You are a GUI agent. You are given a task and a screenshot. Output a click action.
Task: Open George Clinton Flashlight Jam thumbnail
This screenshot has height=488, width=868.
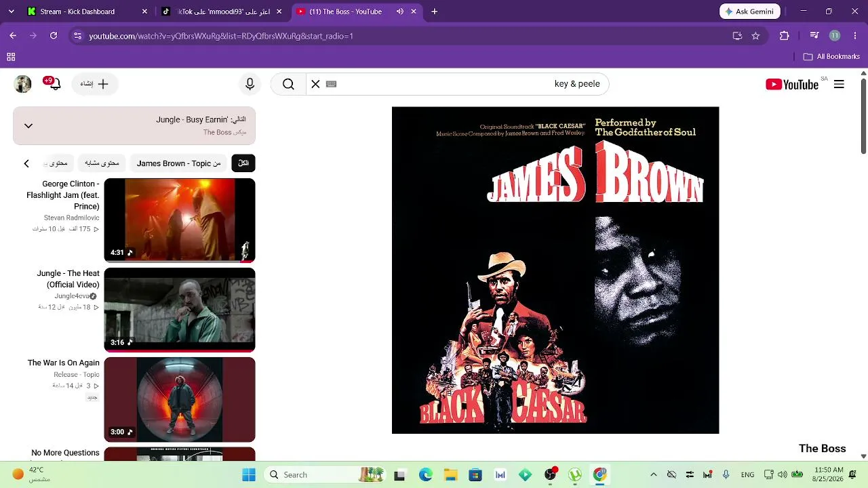[180, 220]
